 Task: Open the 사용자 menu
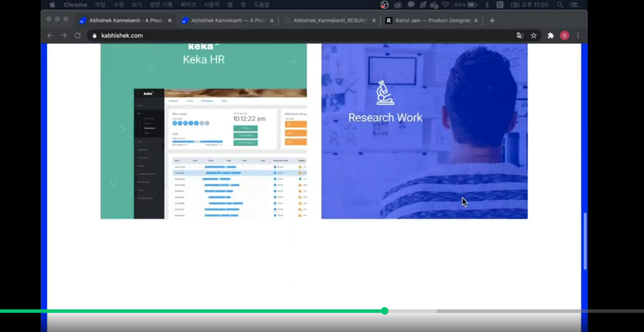(x=212, y=5)
